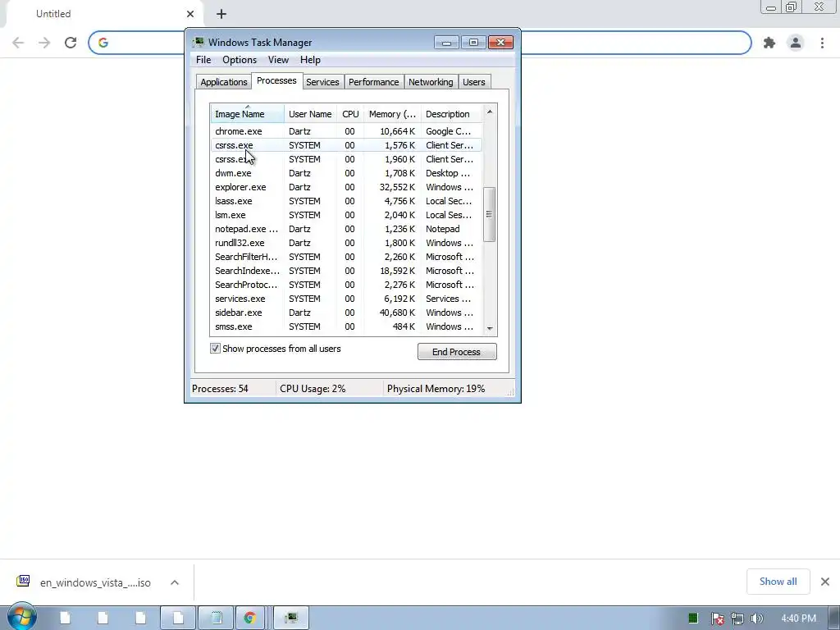Select the lsm.exe process row
This screenshot has width=840, height=630.
point(346,215)
